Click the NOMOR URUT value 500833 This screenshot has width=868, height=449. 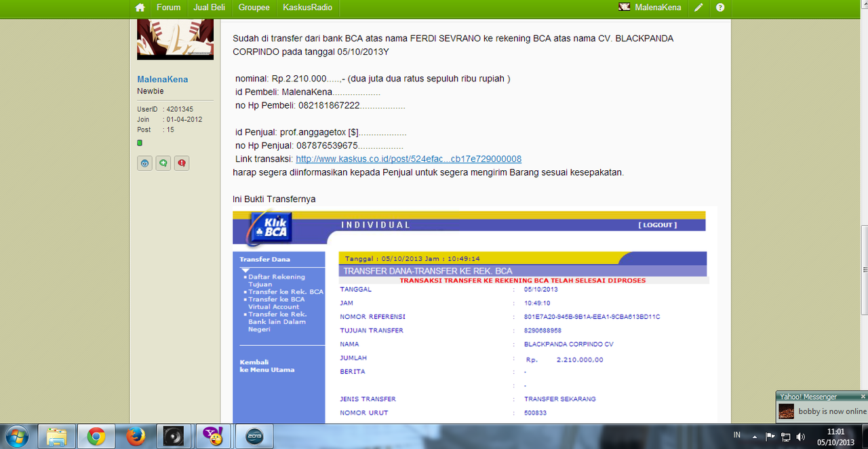pos(535,412)
